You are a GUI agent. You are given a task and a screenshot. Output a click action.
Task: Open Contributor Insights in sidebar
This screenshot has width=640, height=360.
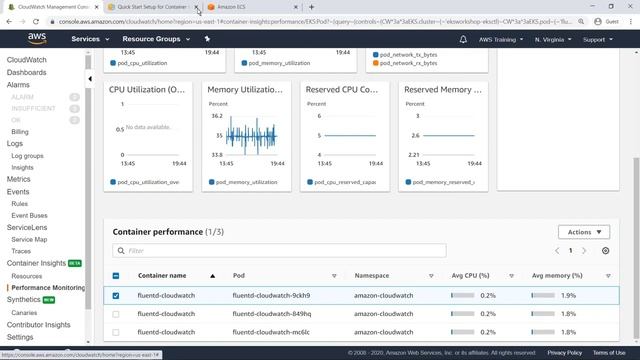(38, 325)
